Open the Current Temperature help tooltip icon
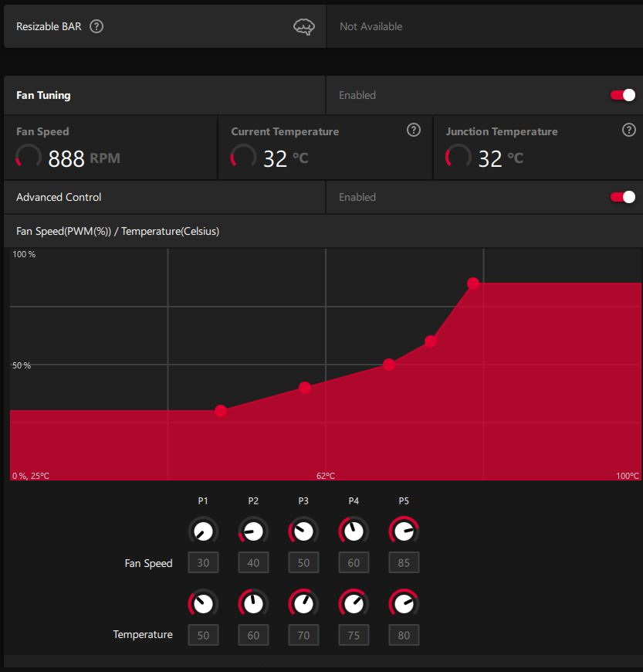 pyautogui.click(x=414, y=130)
